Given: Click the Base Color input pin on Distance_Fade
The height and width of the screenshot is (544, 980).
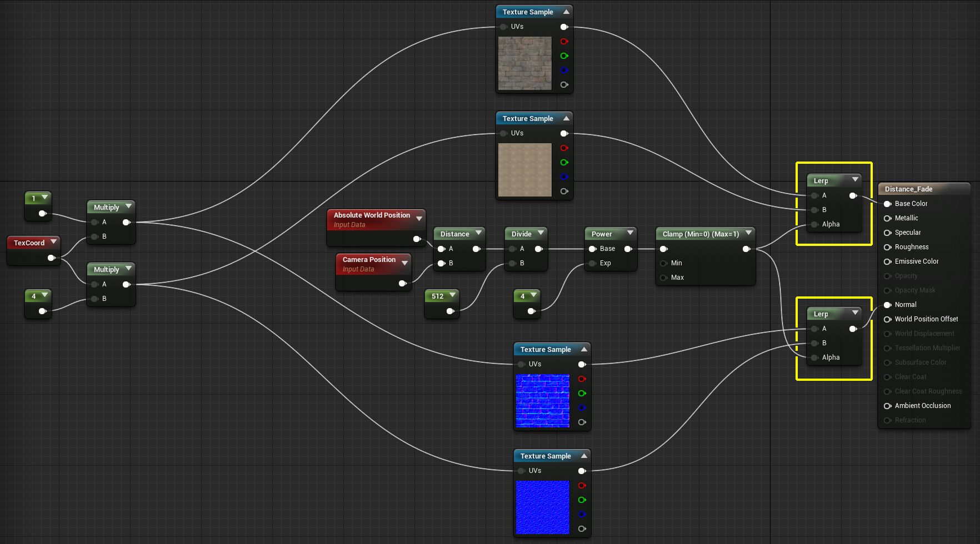Looking at the screenshot, I should point(887,204).
